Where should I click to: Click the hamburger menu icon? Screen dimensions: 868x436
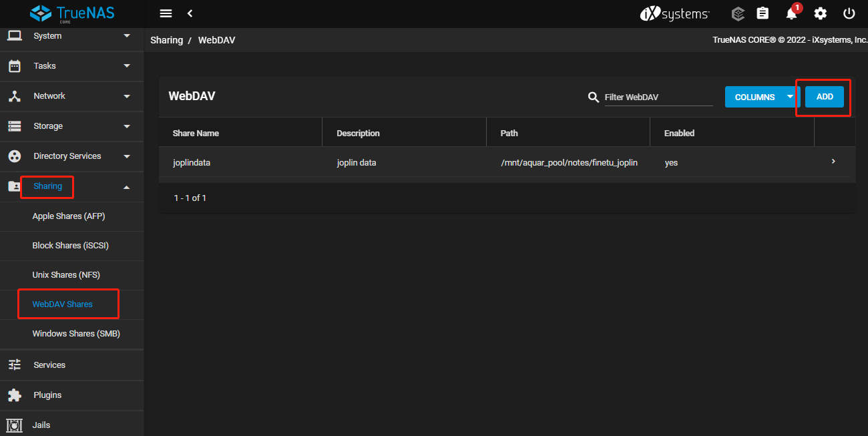click(166, 13)
